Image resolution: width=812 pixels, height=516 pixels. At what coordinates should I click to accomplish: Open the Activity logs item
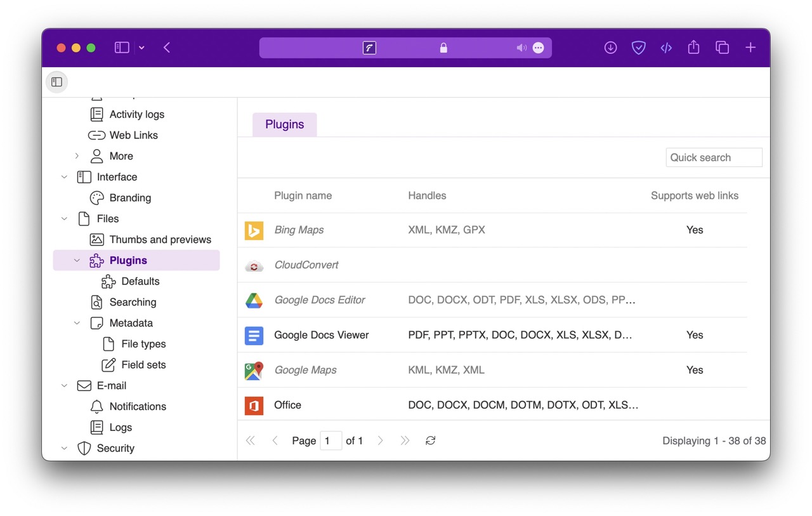(x=136, y=114)
